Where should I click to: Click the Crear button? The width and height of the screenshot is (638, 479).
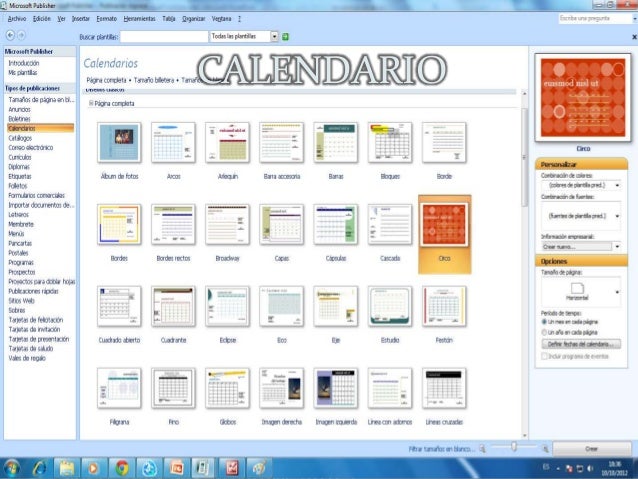tap(591, 448)
